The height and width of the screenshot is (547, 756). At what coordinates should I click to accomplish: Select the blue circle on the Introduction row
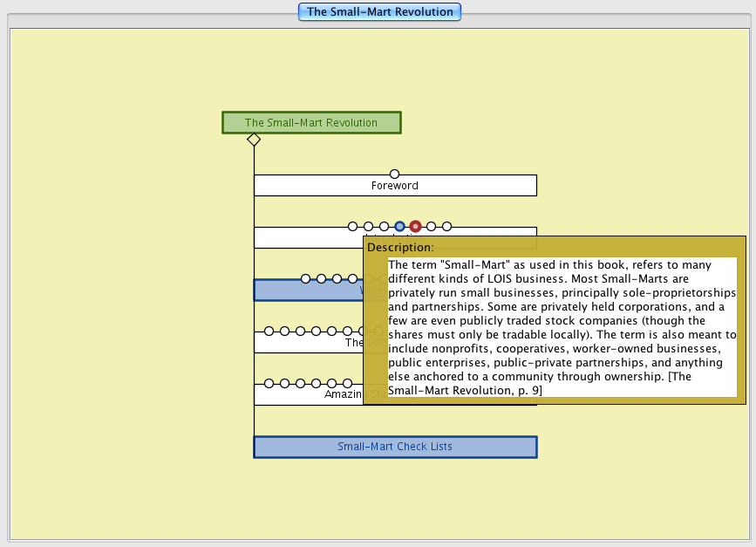[399, 227]
